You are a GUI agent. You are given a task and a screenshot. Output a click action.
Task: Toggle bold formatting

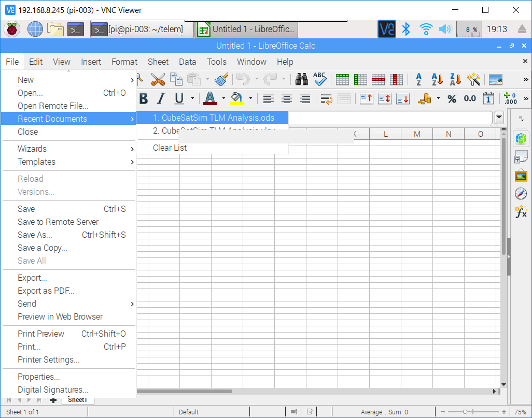tap(144, 98)
